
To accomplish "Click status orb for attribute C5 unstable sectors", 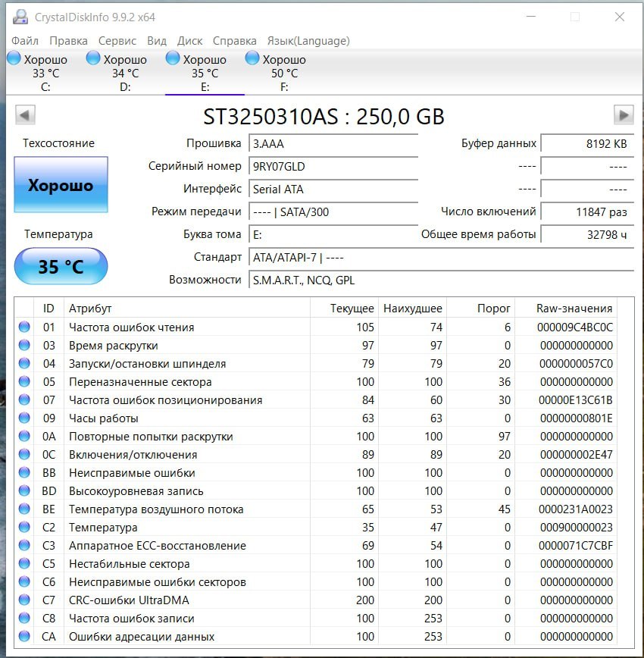I will pyautogui.click(x=24, y=563).
